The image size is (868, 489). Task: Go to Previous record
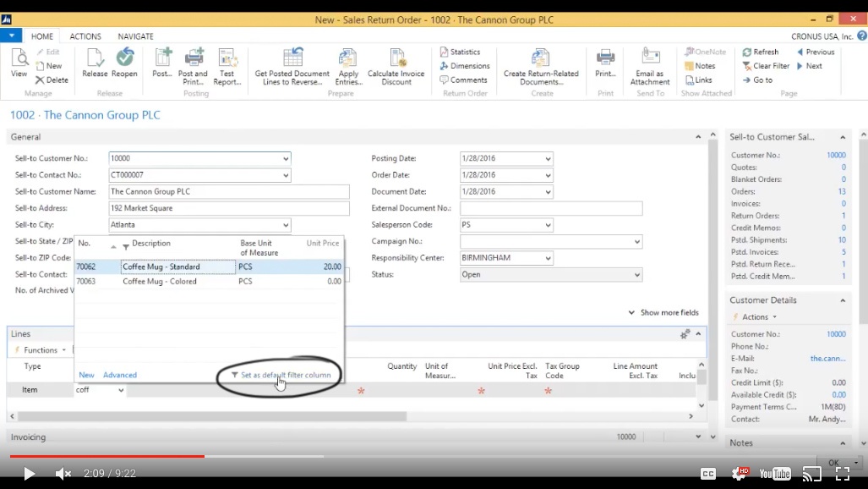pos(816,52)
